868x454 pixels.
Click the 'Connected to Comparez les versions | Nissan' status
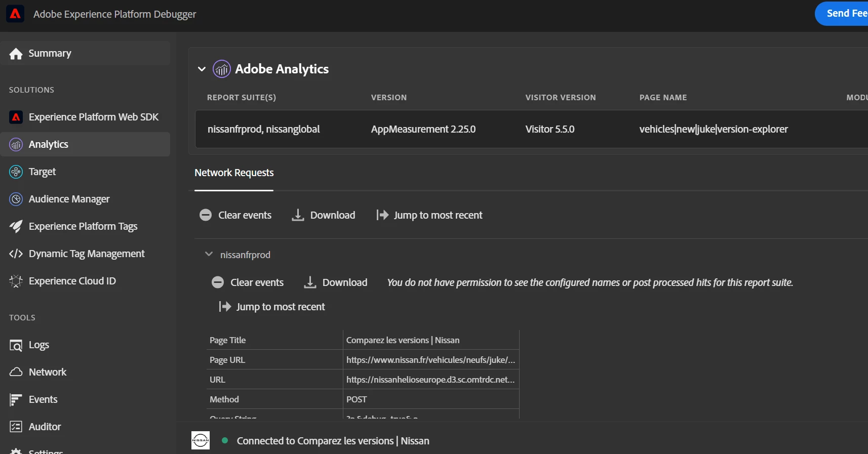tap(333, 441)
